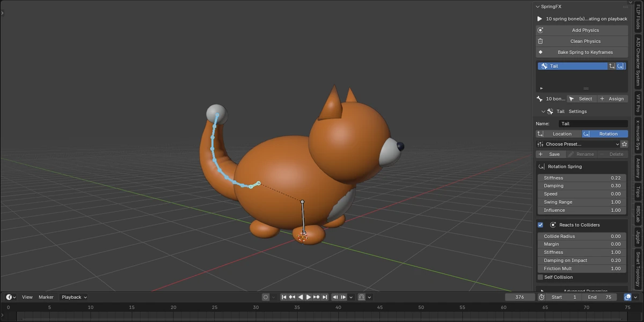Open the Jiggle sidebar tab
644x322 pixels.
tap(638, 237)
